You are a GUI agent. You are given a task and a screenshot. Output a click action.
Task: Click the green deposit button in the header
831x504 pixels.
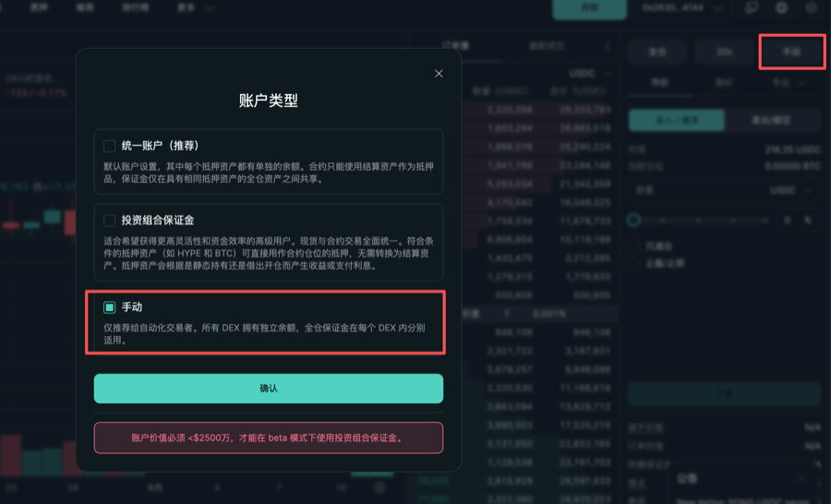tap(589, 8)
